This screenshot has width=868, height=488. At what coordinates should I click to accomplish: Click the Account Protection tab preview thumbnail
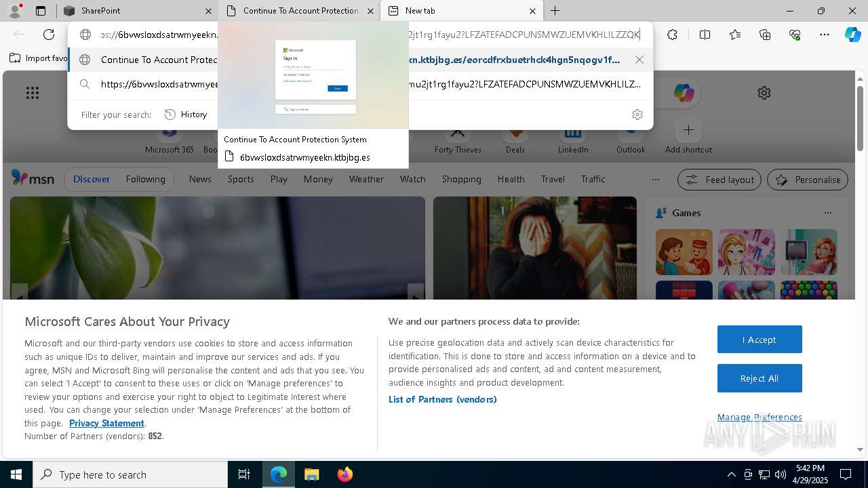pyautogui.click(x=313, y=76)
